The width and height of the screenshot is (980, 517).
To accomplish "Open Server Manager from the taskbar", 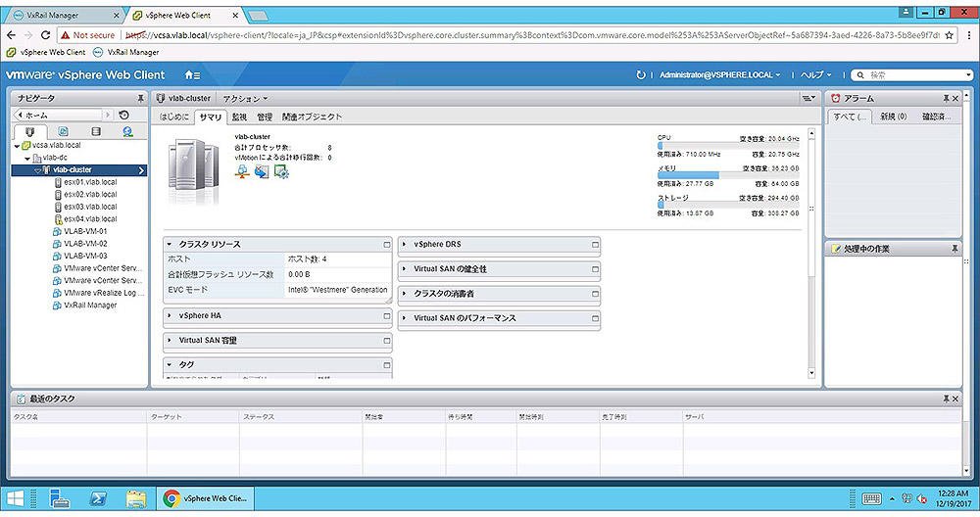I will 60,498.
